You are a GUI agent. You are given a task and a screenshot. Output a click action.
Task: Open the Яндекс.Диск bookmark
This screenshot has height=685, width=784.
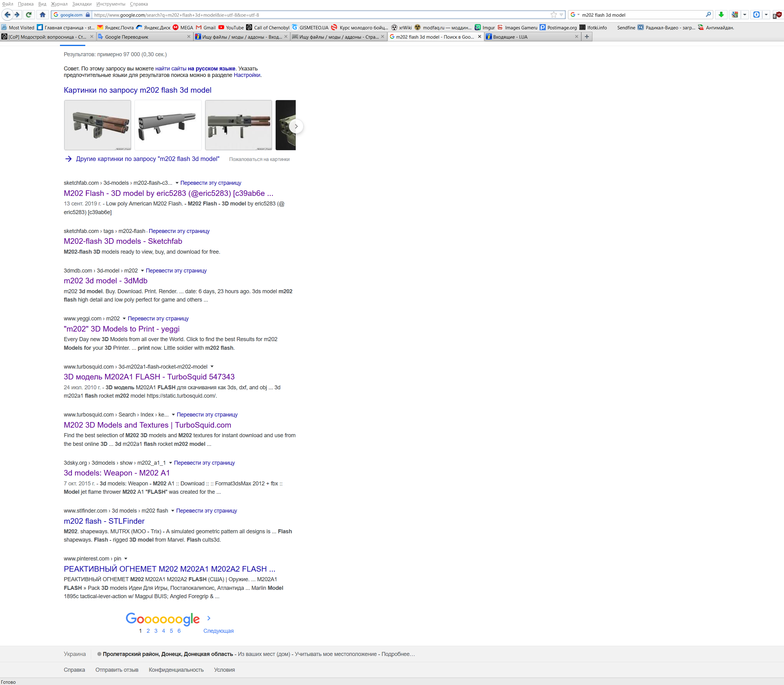point(153,27)
